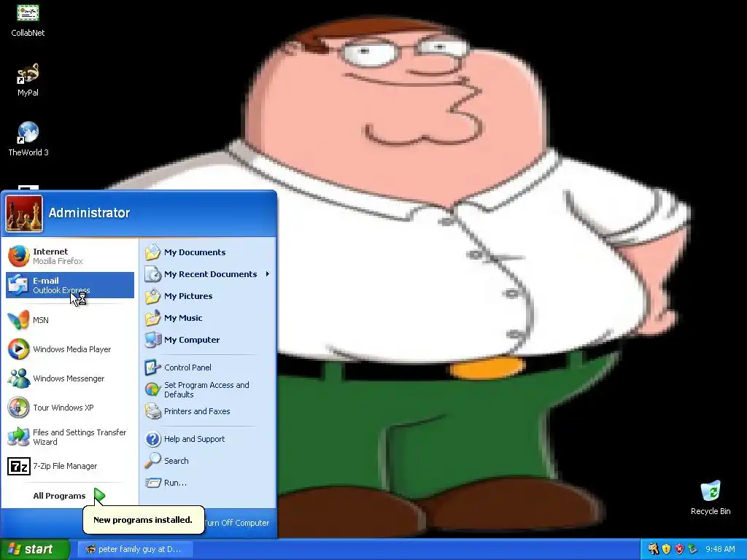This screenshot has height=560, width=747.
Task: Click the Administrator chess user picture
Action: 24,214
